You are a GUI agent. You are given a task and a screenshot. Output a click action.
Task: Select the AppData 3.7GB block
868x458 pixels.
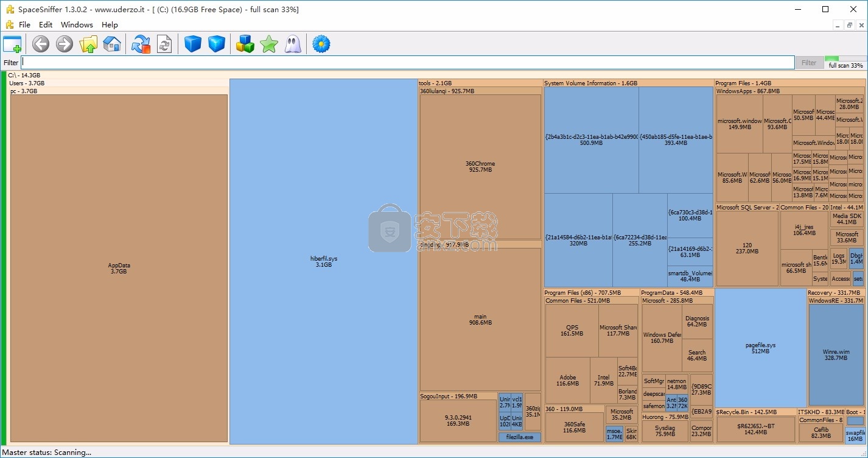point(119,269)
